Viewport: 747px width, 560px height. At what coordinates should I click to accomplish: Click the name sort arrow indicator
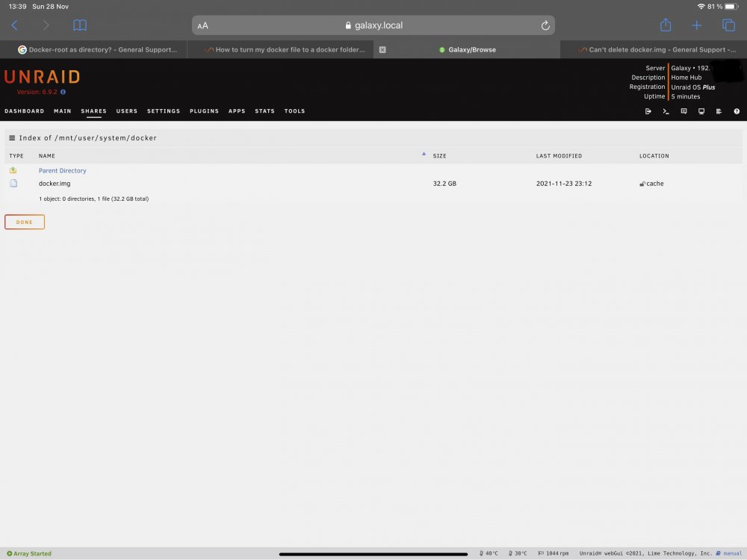[424, 154]
